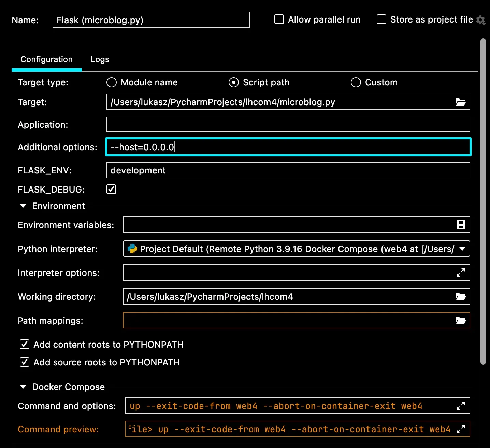Expand the Interpreter options field
The image size is (490, 448).
click(x=461, y=272)
